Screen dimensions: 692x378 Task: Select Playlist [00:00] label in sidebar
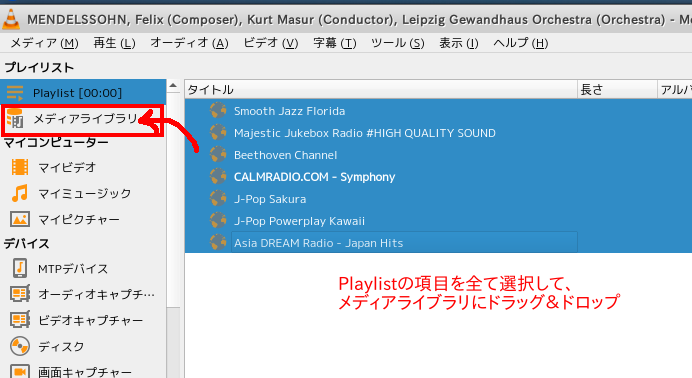click(x=77, y=93)
